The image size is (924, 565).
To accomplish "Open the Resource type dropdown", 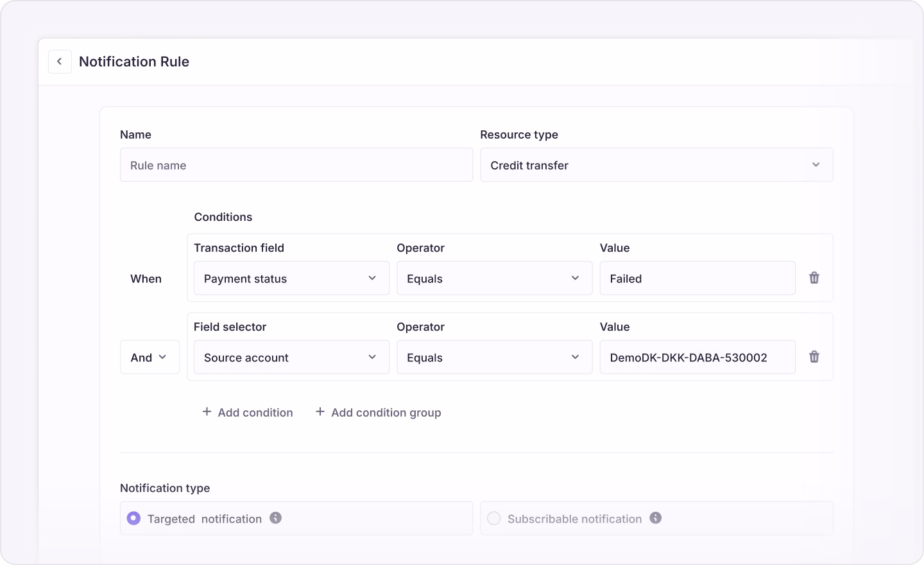I will (656, 165).
